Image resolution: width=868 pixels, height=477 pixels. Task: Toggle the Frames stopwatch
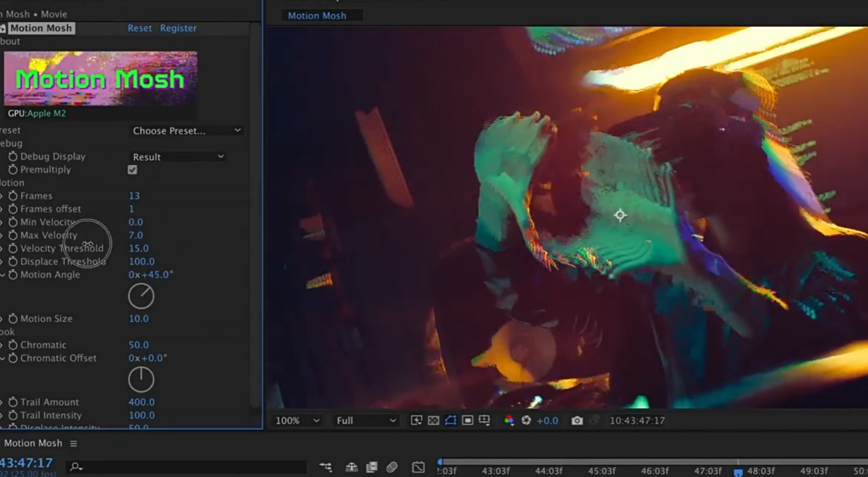tap(13, 195)
